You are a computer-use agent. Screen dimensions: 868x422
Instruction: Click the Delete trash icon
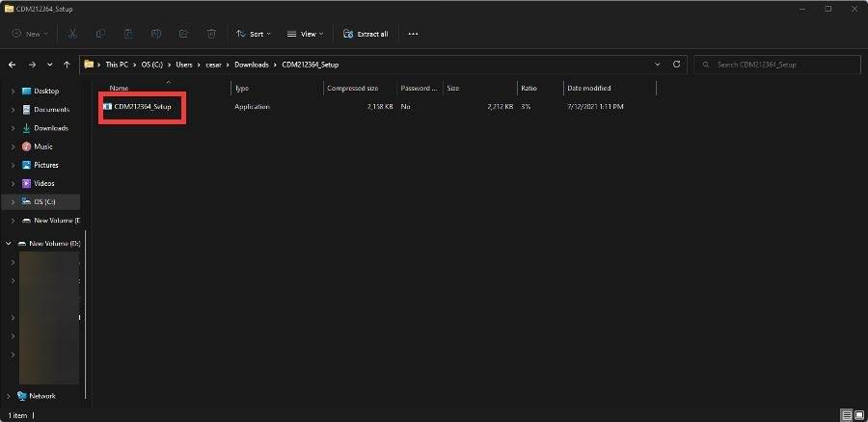pos(211,34)
